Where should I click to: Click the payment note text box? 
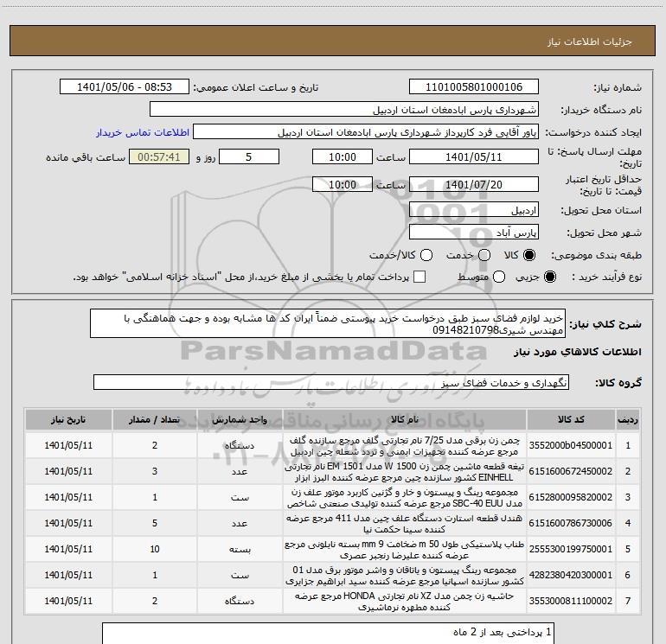pos(328,633)
